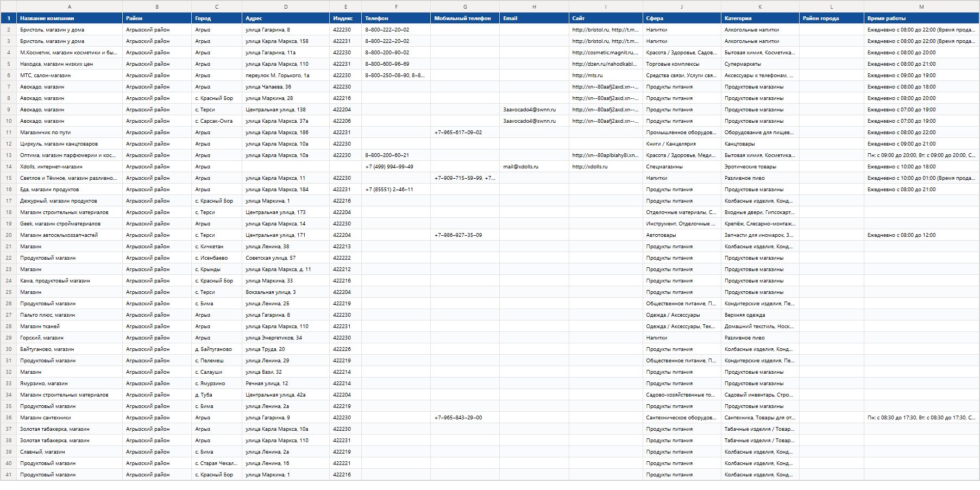
Task: Click the 'Город' header cell
Action: (x=217, y=18)
